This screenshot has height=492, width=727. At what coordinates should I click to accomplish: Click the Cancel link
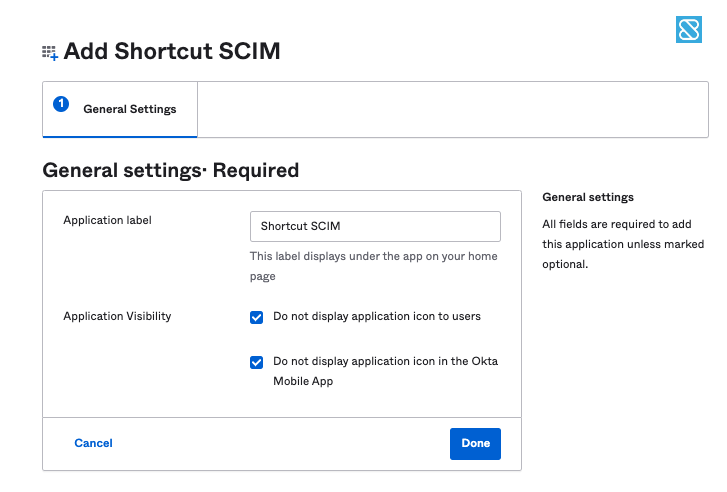93,443
